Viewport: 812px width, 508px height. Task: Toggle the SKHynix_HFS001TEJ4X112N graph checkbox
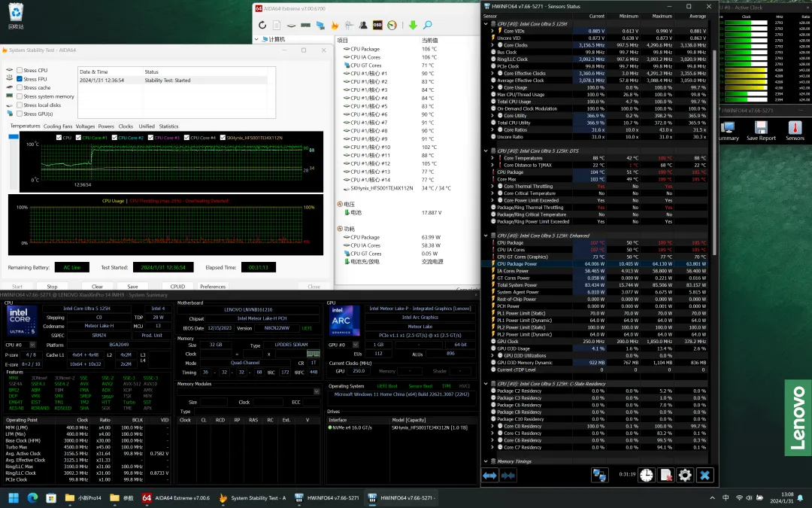pos(223,138)
